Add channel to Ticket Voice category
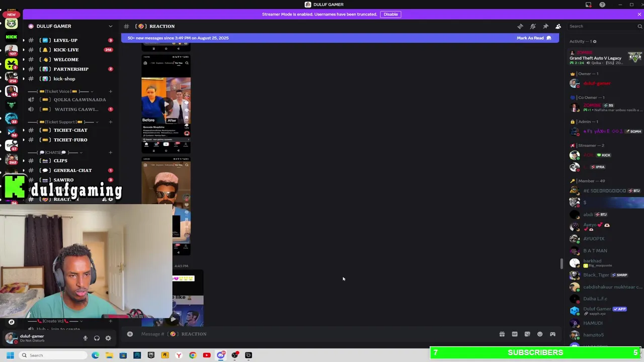Image resolution: width=644 pixels, height=362 pixels. [110, 92]
